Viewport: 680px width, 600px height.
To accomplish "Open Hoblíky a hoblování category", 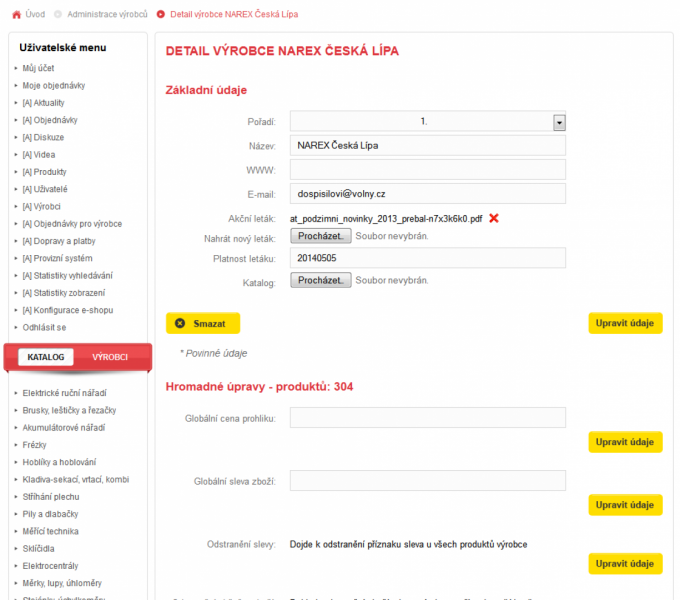I will click(59, 463).
